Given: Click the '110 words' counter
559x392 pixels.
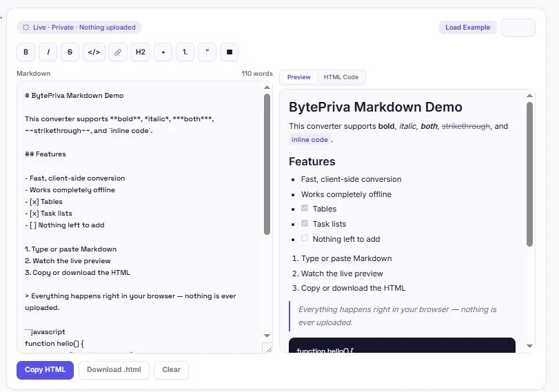Looking at the screenshot, I should [257, 74].
